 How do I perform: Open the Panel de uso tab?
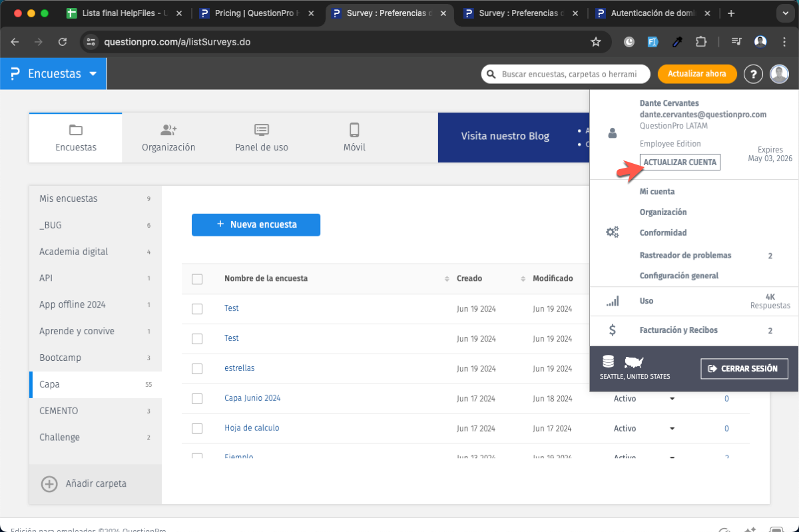(x=262, y=138)
